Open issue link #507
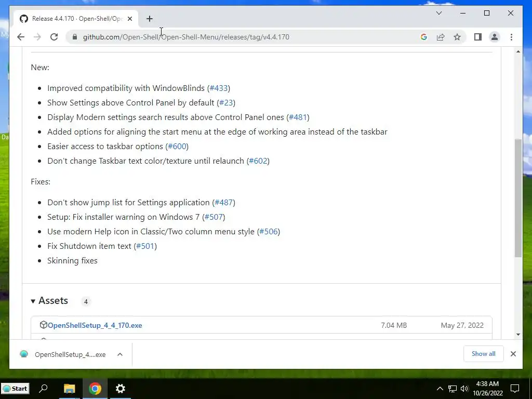 point(214,217)
